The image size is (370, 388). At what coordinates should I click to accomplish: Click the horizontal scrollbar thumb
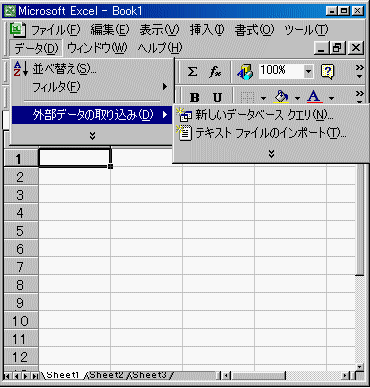point(258,376)
